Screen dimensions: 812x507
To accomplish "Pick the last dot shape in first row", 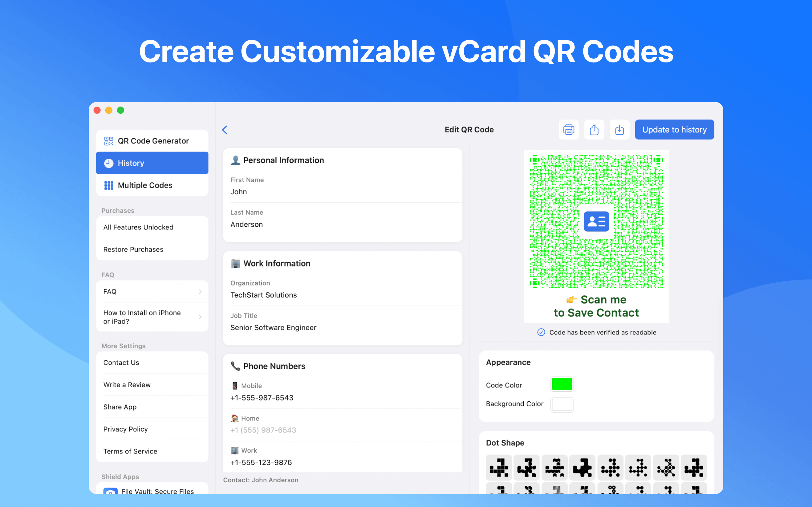I will (694, 467).
